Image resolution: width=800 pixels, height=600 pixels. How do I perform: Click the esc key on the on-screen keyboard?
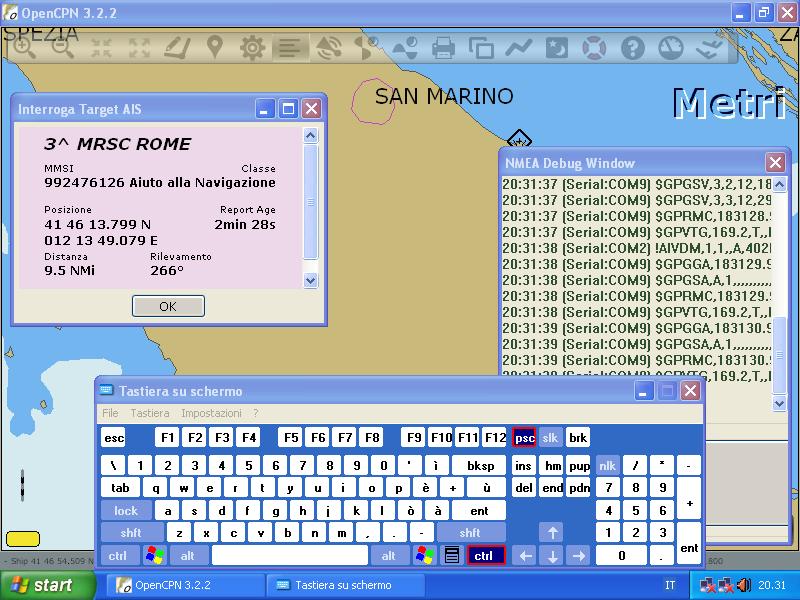[114, 438]
